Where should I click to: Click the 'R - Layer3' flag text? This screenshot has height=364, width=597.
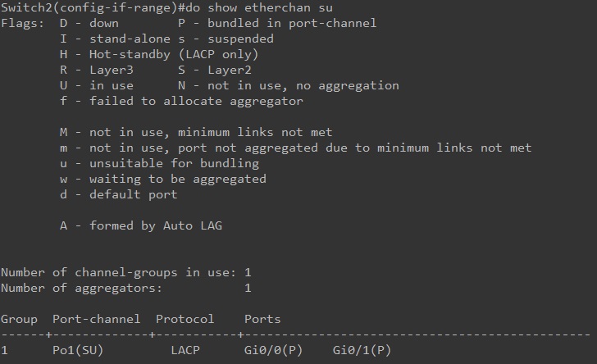tap(97, 70)
